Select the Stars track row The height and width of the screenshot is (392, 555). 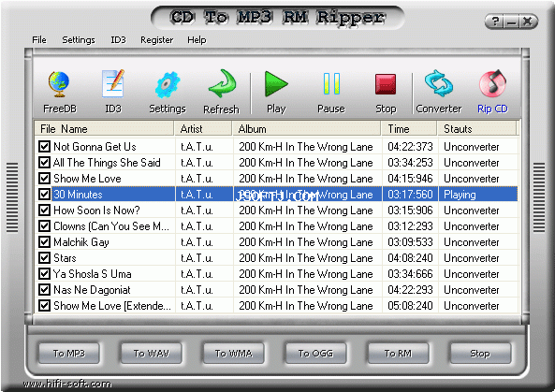(x=277, y=258)
